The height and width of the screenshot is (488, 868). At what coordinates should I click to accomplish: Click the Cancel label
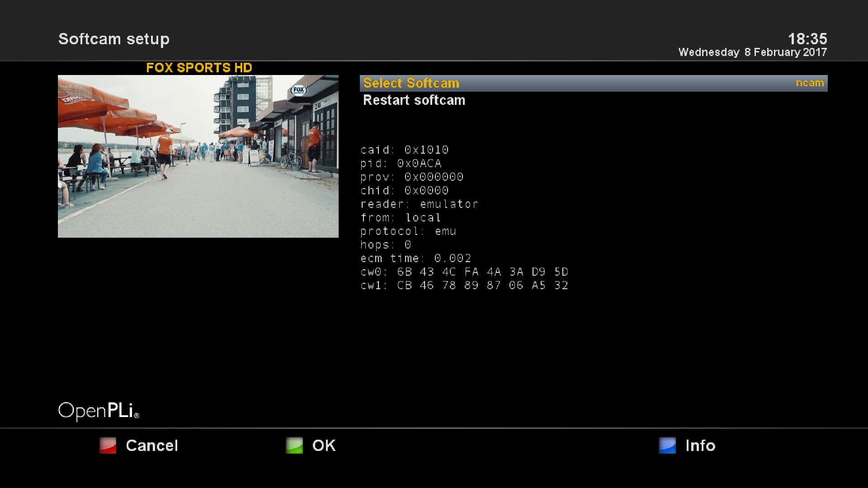tap(151, 446)
